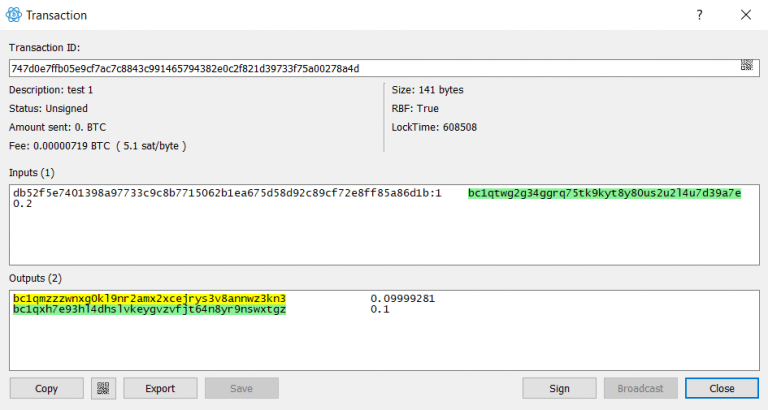Click the Status: Unsigned label

coord(48,109)
